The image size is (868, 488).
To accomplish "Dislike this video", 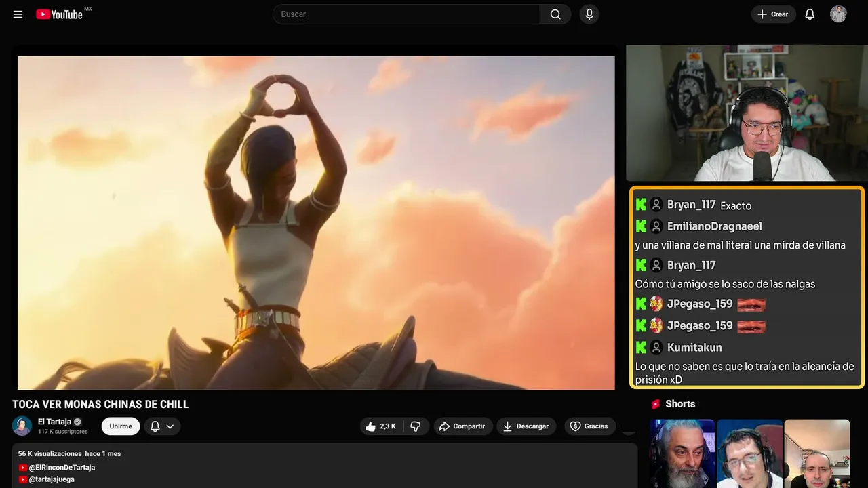I will pyautogui.click(x=416, y=426).
